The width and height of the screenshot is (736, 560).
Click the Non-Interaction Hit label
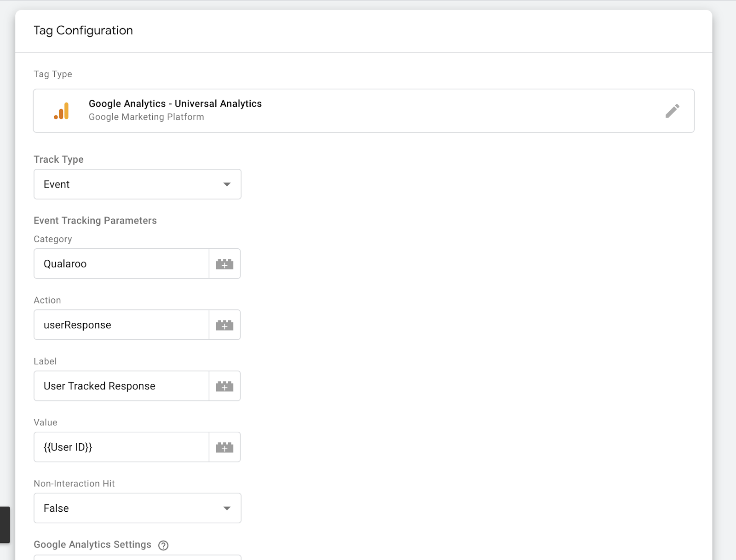(74, 484)
